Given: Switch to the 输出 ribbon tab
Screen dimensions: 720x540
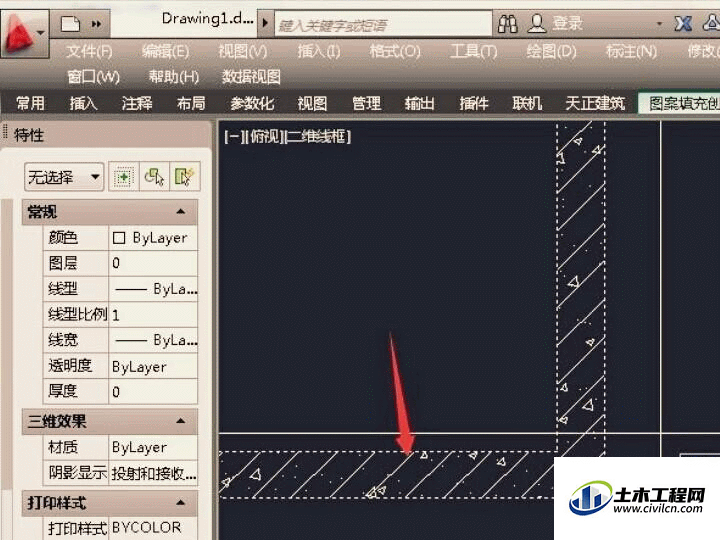Looking at the screenshot, I should [x=419, y=103].
